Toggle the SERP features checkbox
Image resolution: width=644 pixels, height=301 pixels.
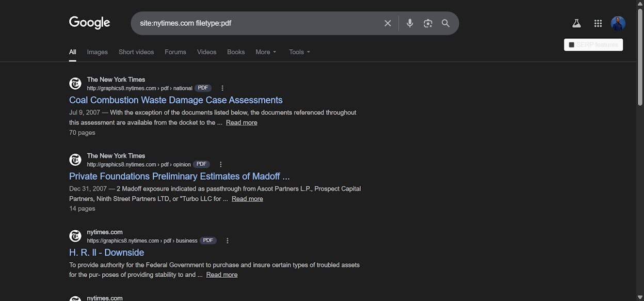pos(572,45)
